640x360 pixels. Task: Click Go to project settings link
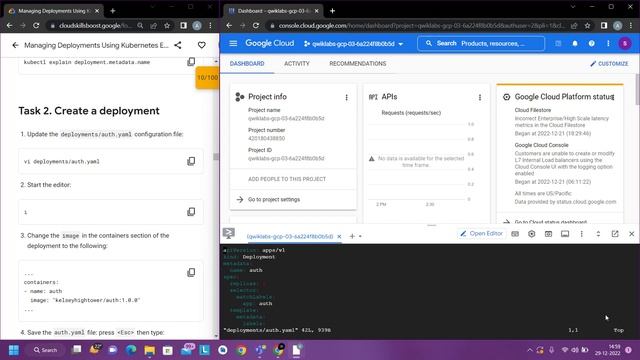click(274, 200)
